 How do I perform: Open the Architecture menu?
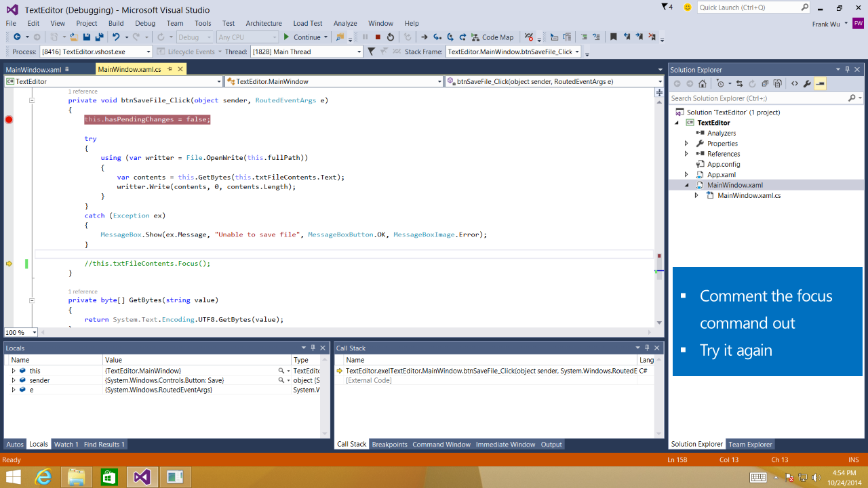coord(264,23)
